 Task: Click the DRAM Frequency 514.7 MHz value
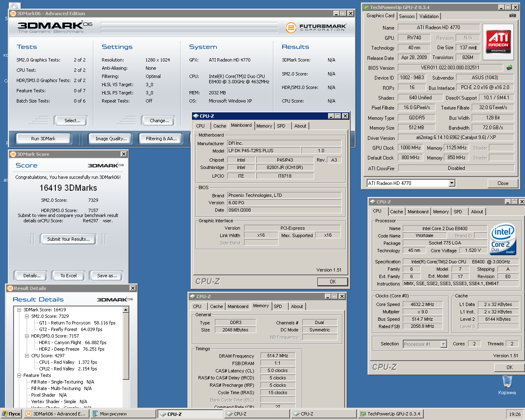point(278,356)
